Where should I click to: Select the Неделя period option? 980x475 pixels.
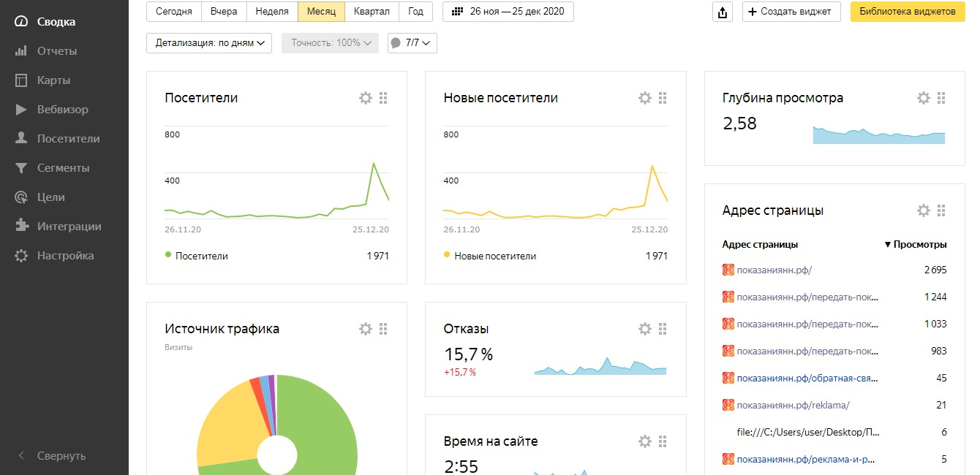pyautogui.click(x=272, y=12)
